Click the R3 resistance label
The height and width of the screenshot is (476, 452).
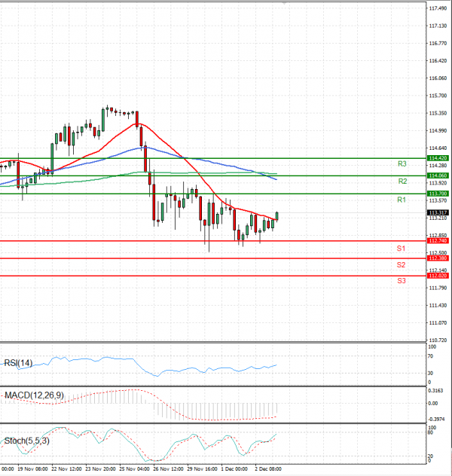[x=402, y=164]
